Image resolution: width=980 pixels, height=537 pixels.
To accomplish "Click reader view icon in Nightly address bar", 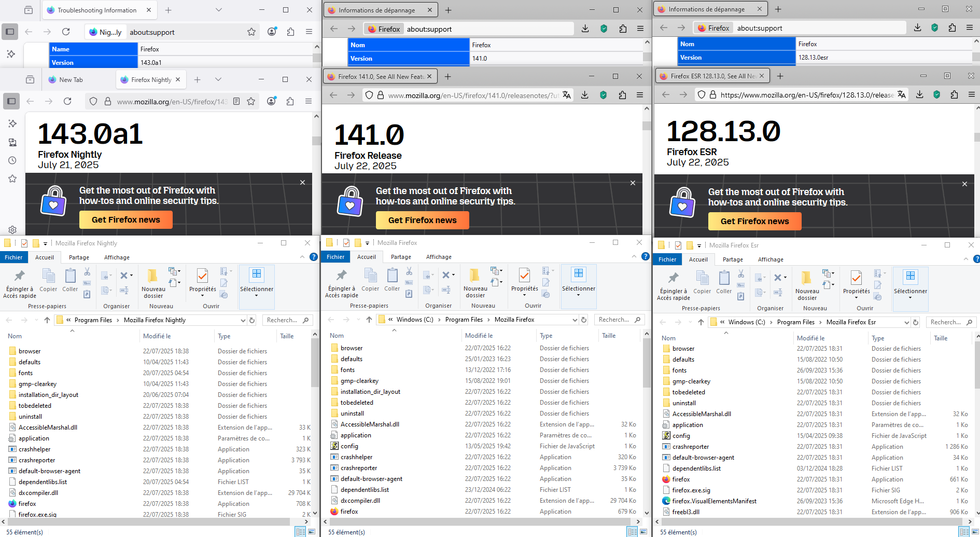I will tap(236, 101).
